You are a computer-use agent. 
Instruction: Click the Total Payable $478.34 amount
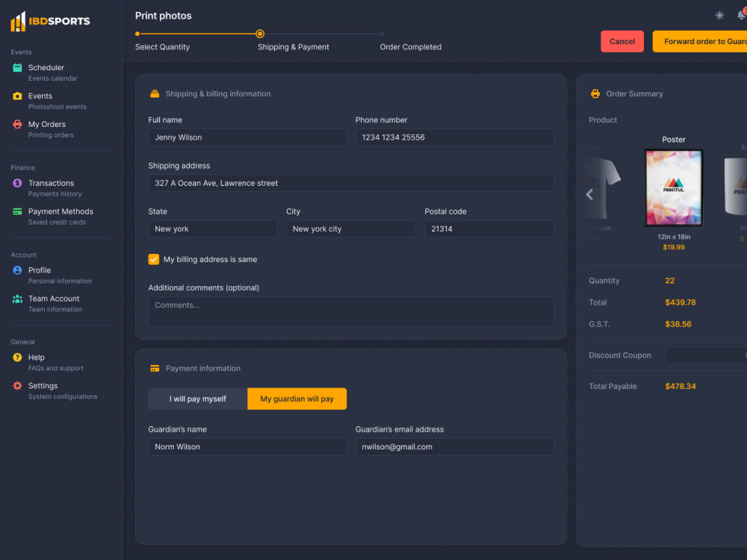point(681,386)
